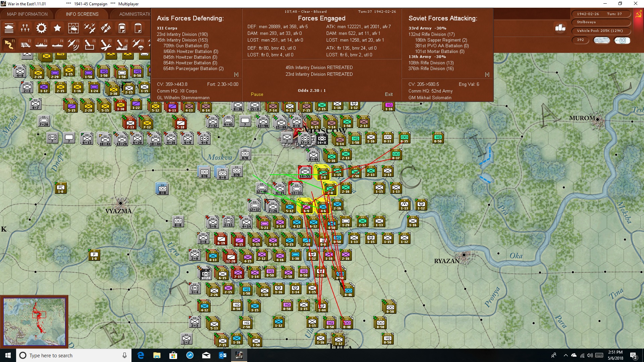Select 376th Rifle Division (16) entry
Image resolution: width=644 pixels, height=362 pixels.
tap(431, 68)
